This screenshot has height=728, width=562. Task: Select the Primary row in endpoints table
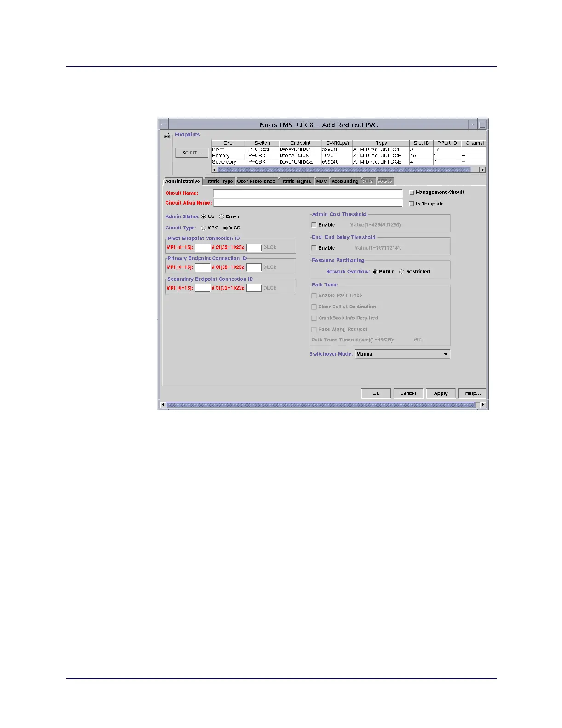(348, 156)
